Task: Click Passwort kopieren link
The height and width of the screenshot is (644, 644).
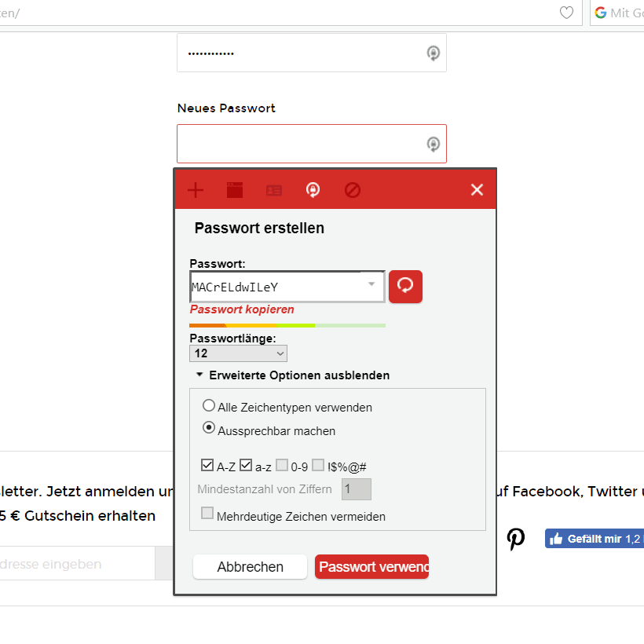Action: click(242, 309)
